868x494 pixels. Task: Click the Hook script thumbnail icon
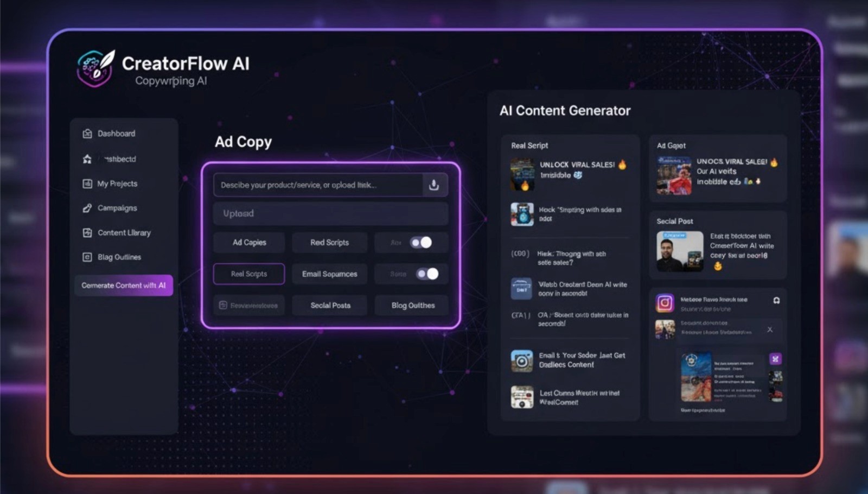(x=522, y=214)
